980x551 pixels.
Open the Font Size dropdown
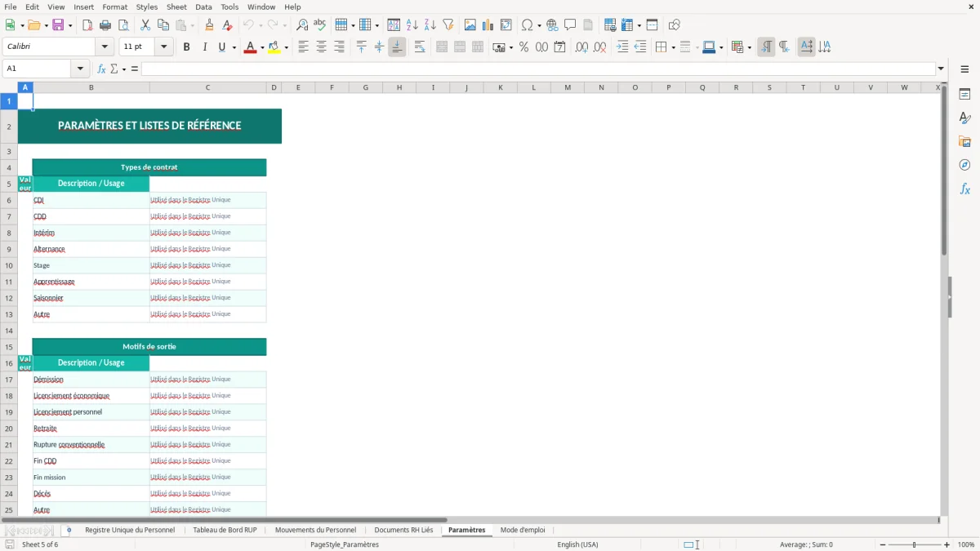point(163,47)
